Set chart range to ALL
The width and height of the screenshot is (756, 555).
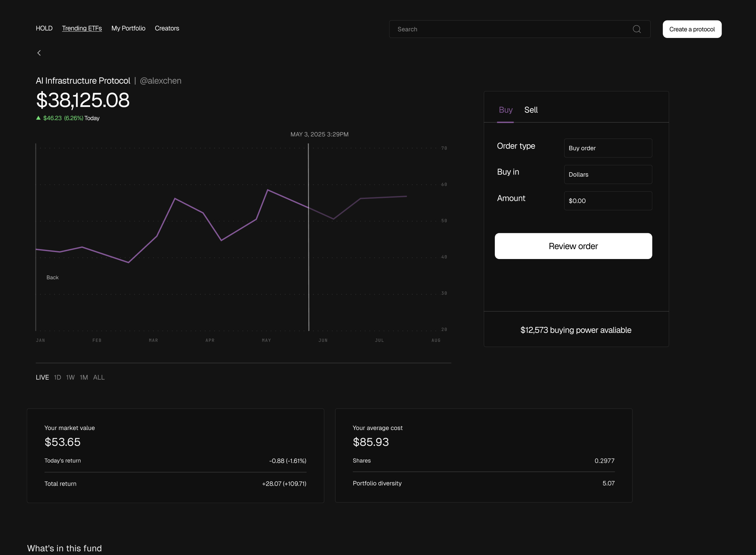[99, 377]
